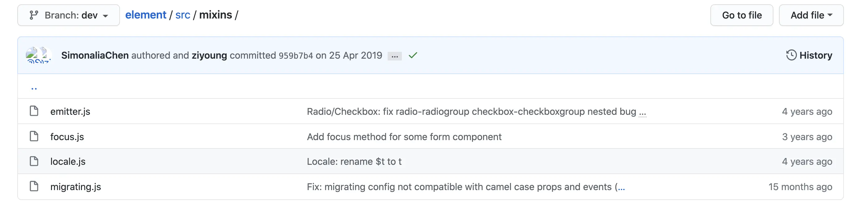
Task: Click the History clock icon
Action: tap(791, 55)
